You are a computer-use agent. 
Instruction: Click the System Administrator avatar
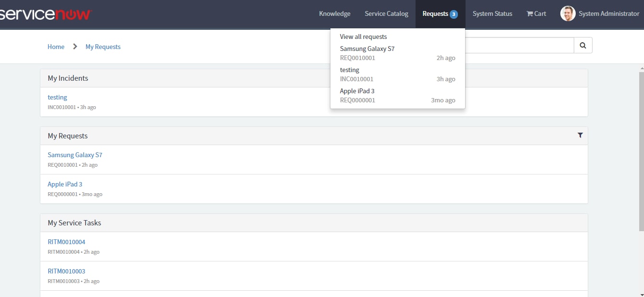567,13
